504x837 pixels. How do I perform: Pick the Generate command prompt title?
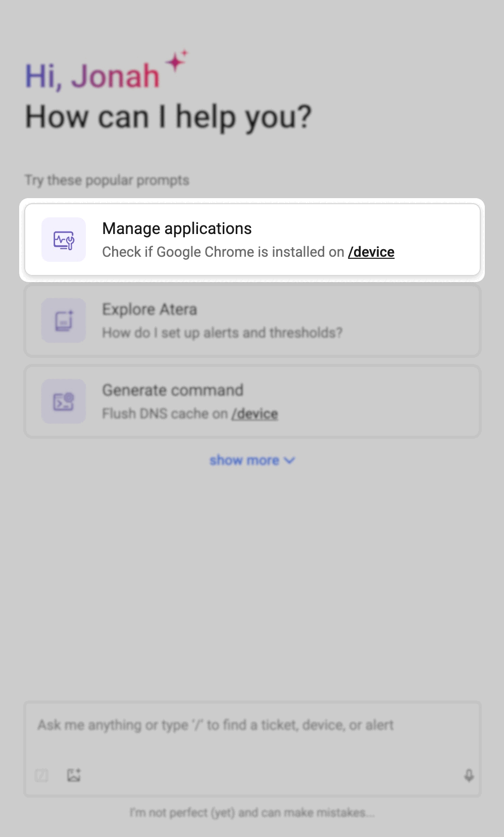[173, 390]
